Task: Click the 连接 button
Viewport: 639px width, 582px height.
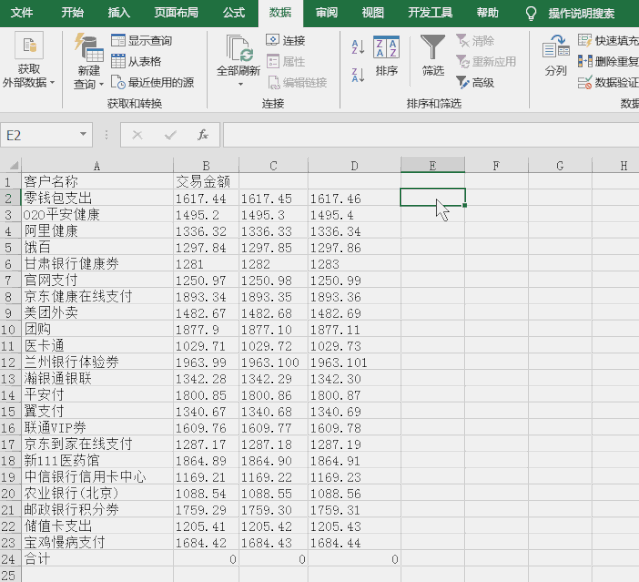Action: pos(286,40)
